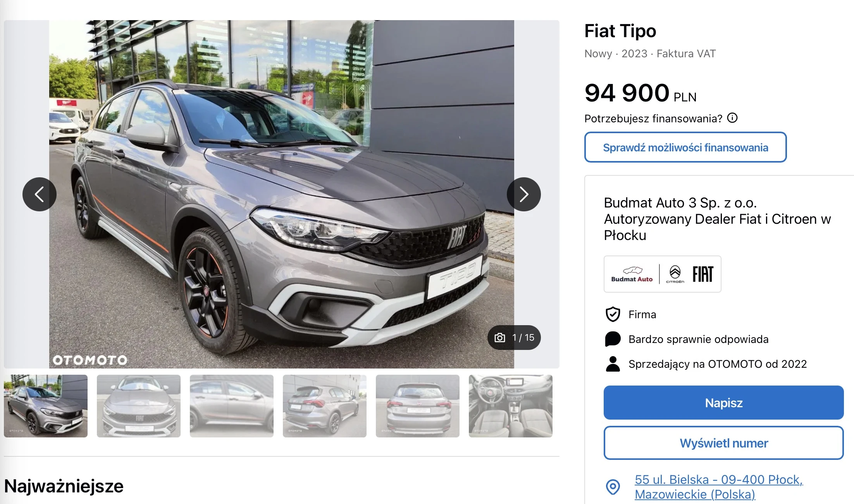This screenshot has height=504, width=854.
Task: Select the thumbnail showing the car's front
Action: tap(139, 406)
